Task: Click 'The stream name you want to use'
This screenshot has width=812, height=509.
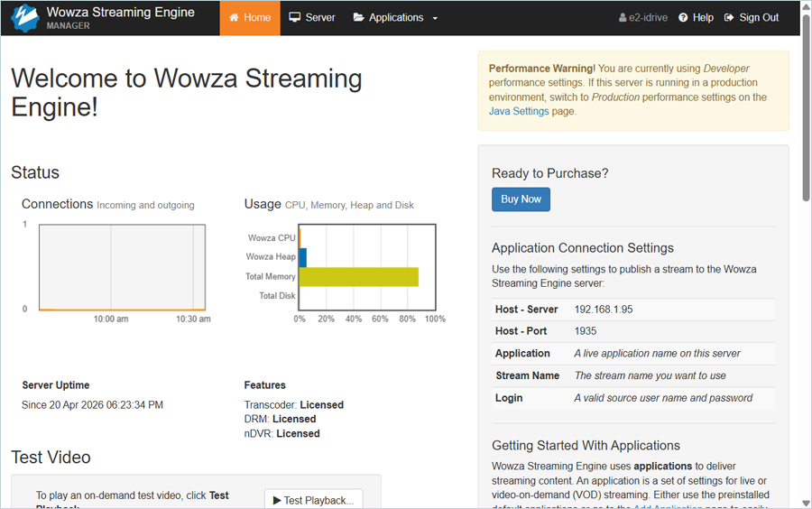Action: [650, 376]
